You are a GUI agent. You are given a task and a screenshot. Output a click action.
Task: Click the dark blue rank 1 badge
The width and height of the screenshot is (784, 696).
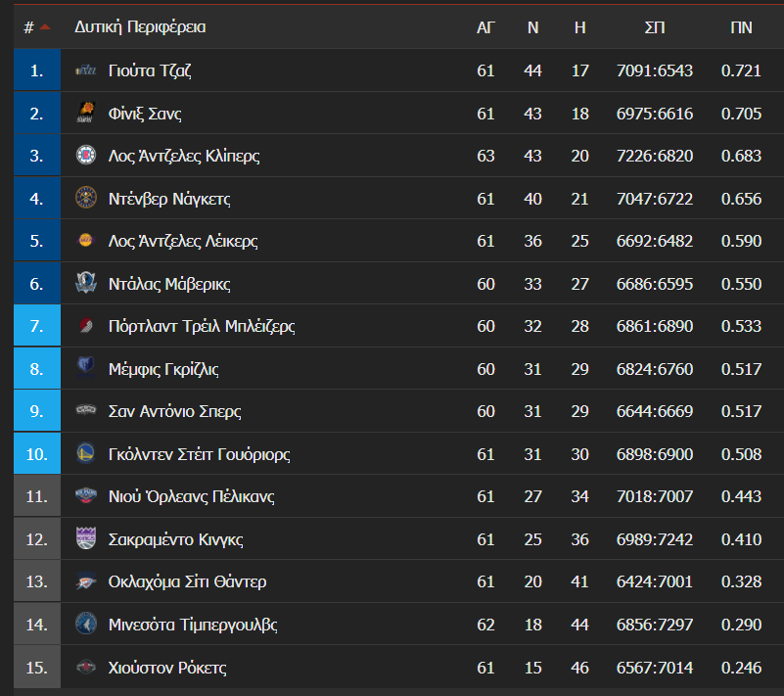(37, 71)
